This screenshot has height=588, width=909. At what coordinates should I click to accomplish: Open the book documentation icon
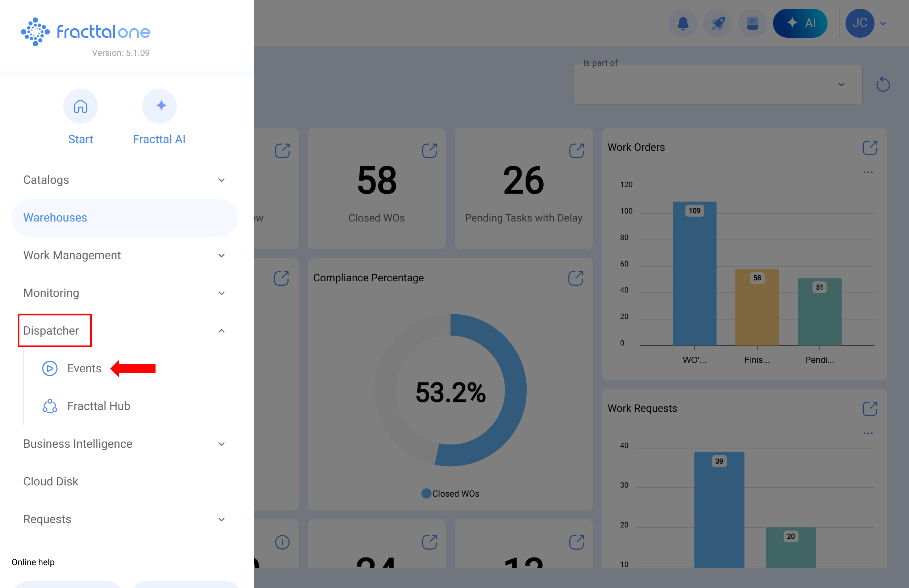tap(752, 23)
